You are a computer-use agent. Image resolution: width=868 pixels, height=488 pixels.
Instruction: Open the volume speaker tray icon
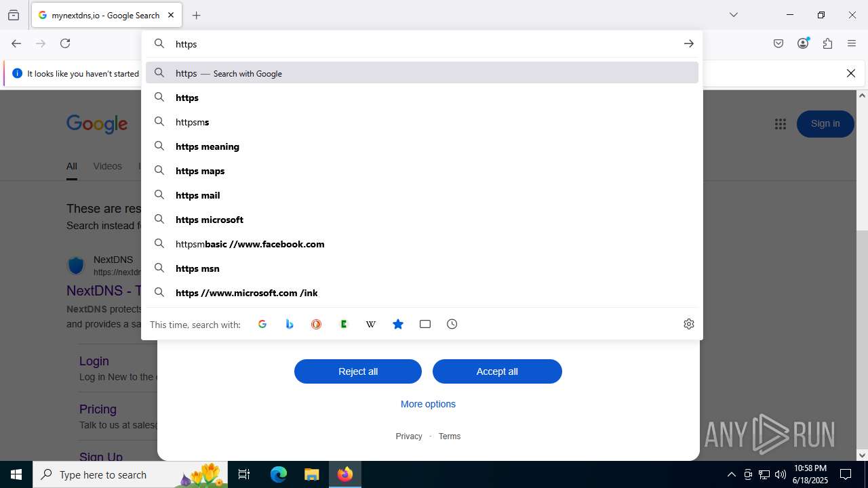pyautogui.click(x=781, y=474)
